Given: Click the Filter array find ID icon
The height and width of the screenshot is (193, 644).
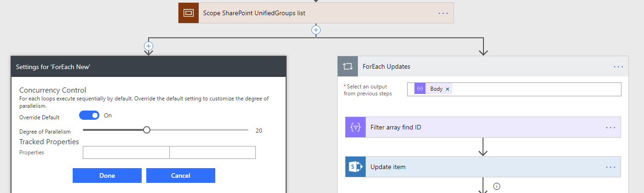Looking at the screenshot, I should [x=355, y=127].
